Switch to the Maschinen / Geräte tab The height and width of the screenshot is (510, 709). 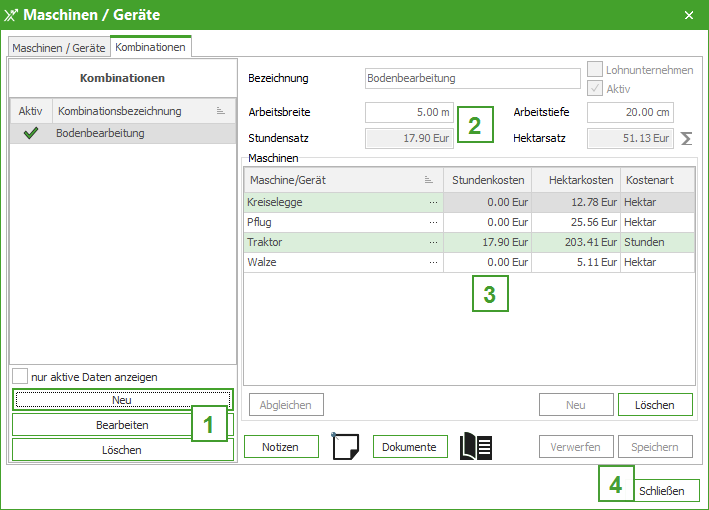[58, 47]
